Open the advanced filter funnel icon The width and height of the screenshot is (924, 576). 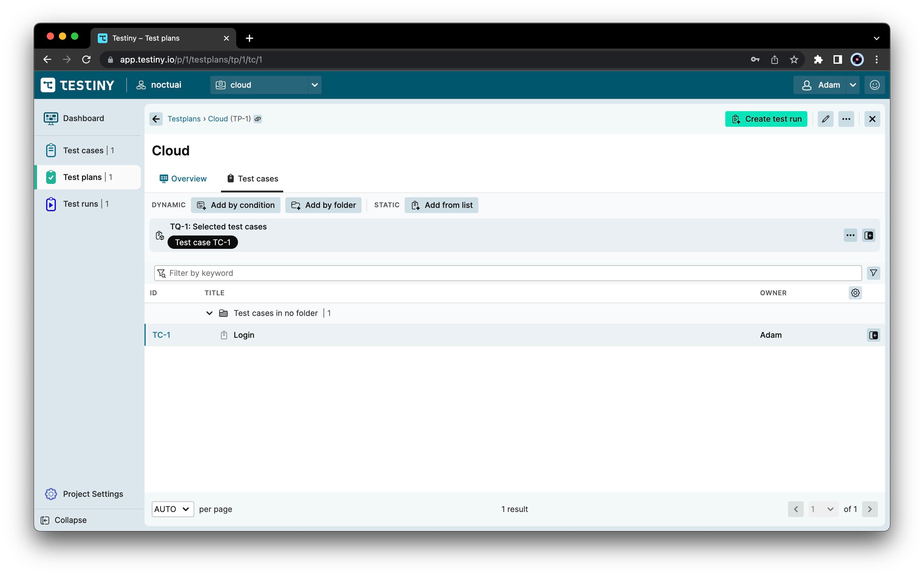pos(873,273)
